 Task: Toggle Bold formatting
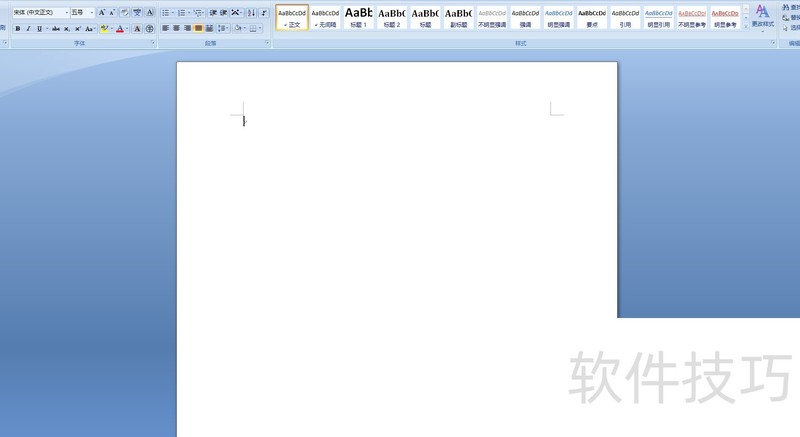click(18, 29)
